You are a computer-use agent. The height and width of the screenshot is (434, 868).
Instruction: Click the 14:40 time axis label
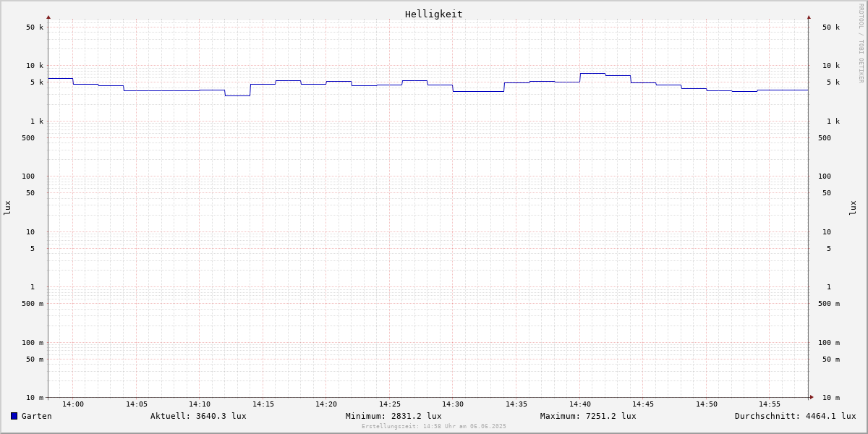[580, 404]
